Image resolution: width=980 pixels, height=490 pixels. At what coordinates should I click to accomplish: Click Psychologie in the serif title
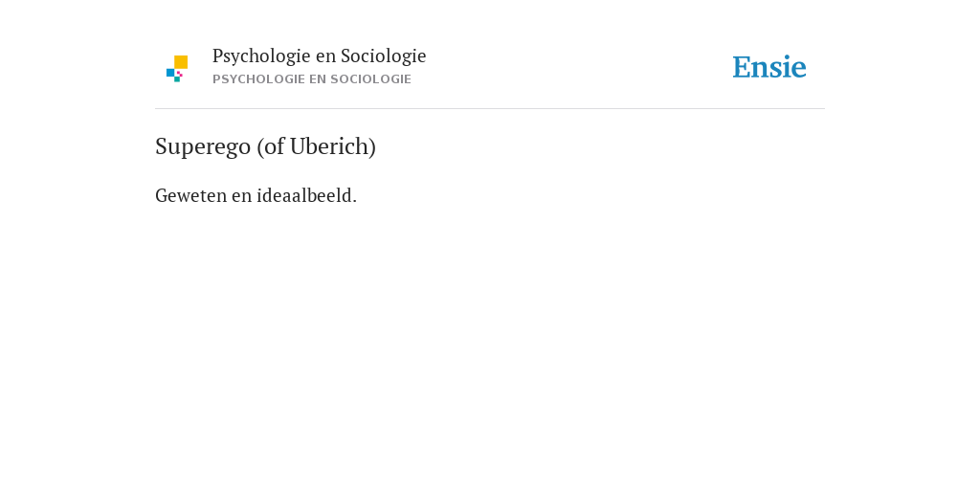(x=261, y=56)
